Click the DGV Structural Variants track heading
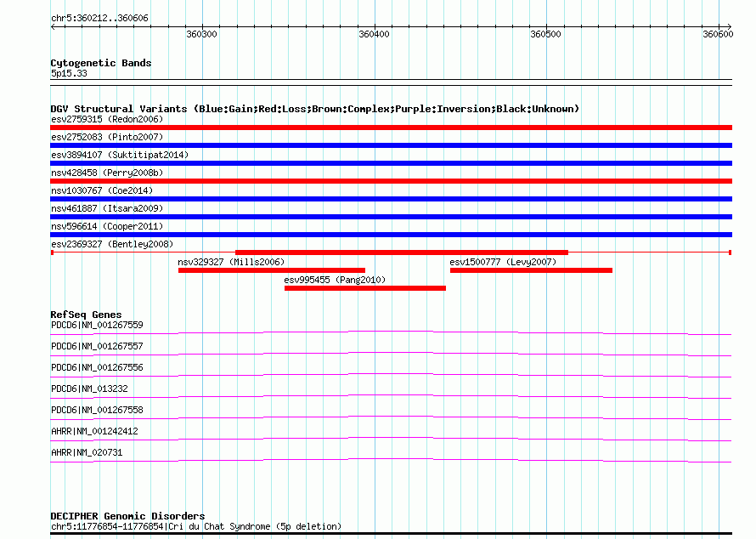Image resolution: width=756 pixels, height=539 pixels. (315, 109)
